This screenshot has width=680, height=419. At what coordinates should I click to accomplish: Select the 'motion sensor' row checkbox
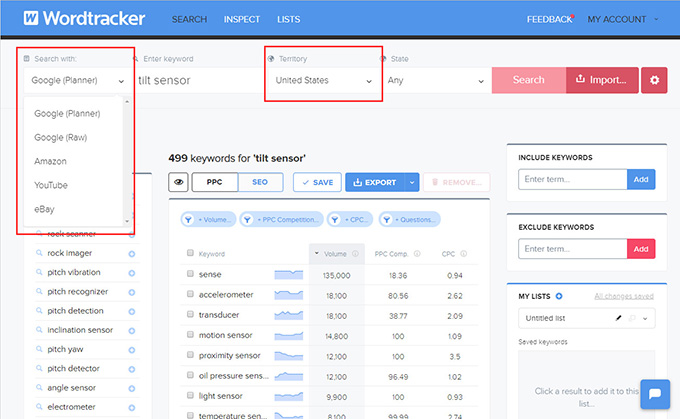click(190, 335)
